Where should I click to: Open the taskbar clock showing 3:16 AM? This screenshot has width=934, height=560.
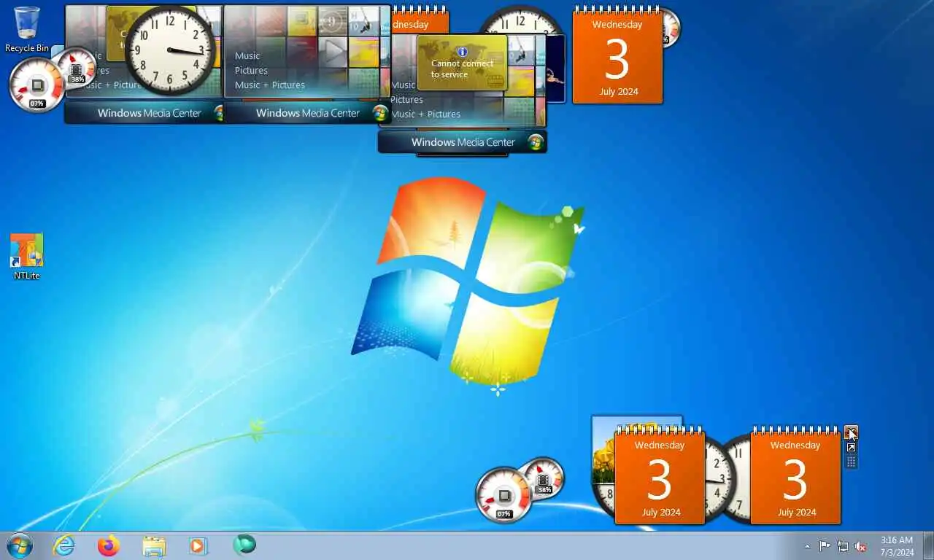[x=897, y=546]
